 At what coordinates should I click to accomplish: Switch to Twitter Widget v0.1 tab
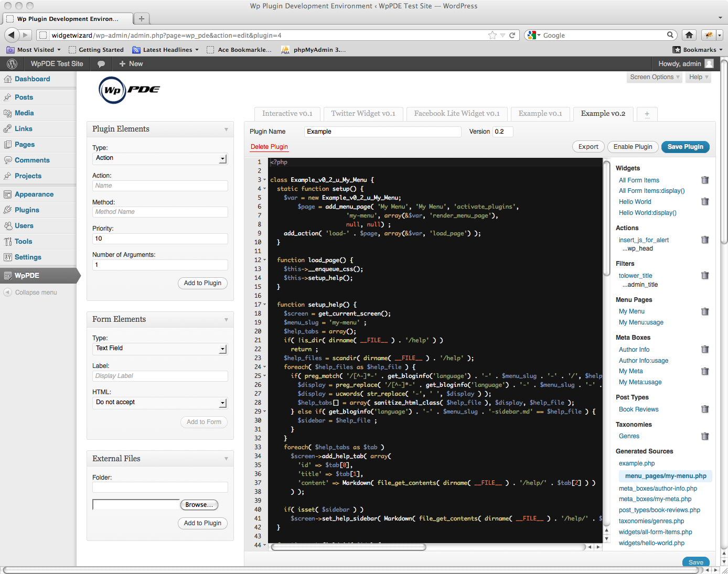[x=363, y=114]
